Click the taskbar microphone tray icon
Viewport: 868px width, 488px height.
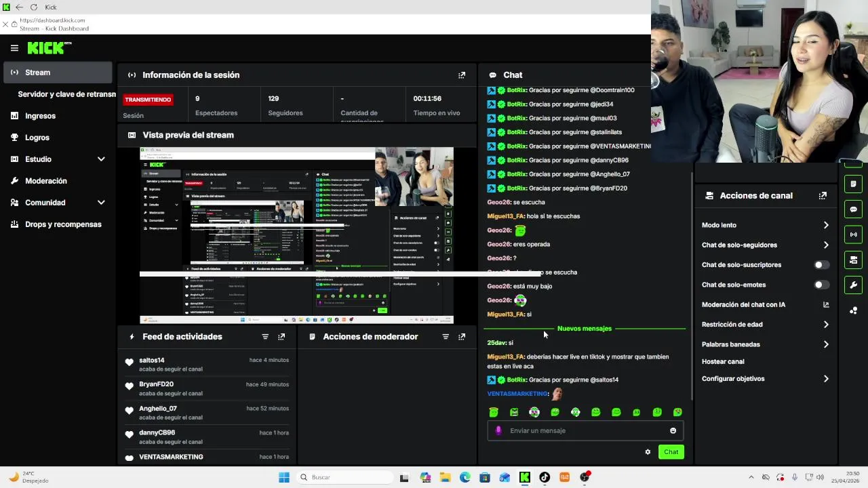tap(795, 477)
